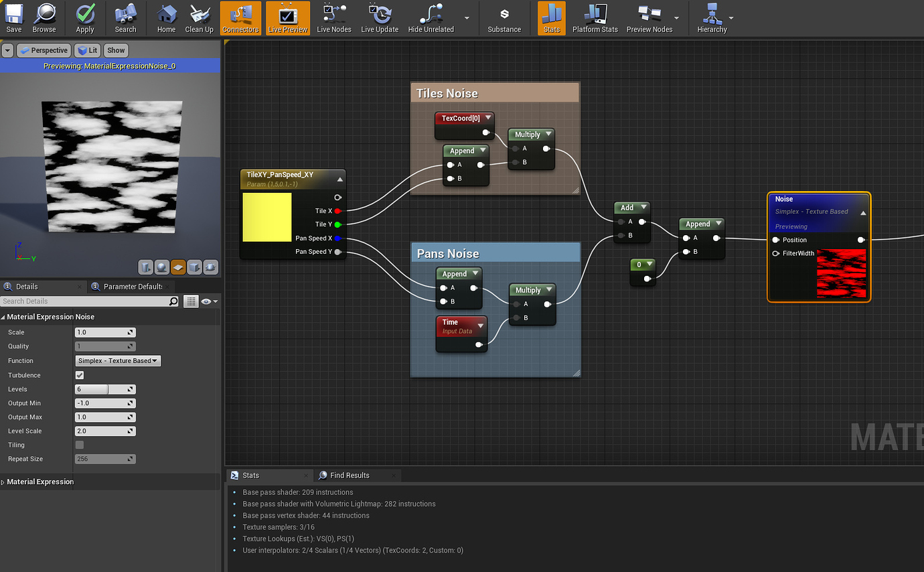Toggle the Connectors display
924x572 pixels.
coord(240,18)
